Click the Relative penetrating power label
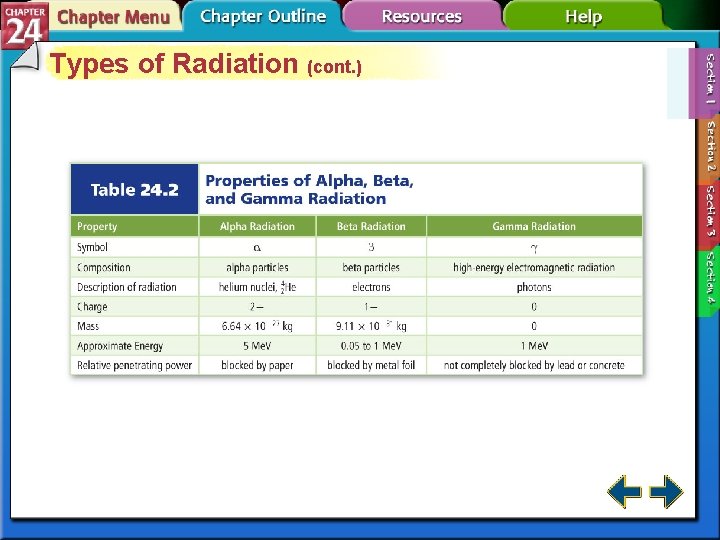The width and height of the screenshot is (720, 540). [135, 366]
